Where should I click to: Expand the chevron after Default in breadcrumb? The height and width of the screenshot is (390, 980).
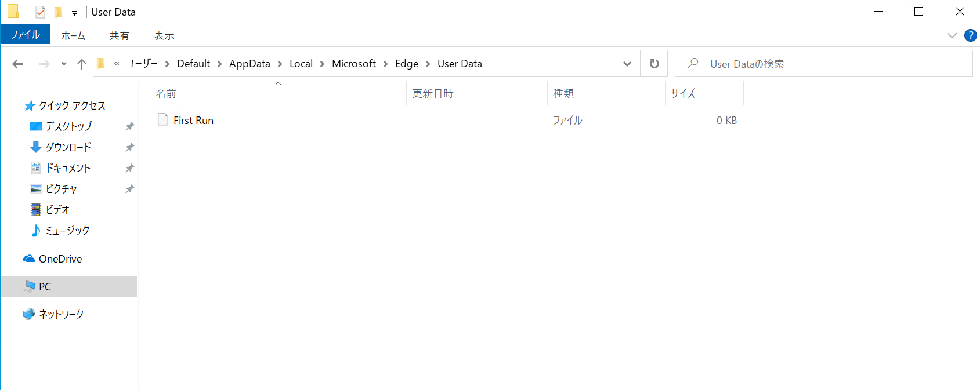(x=219, y=64)
